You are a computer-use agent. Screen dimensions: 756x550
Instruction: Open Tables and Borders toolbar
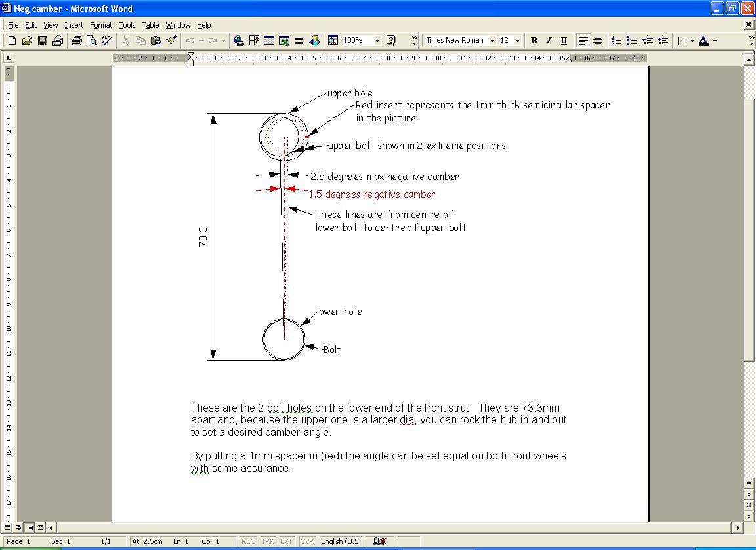pyautogui.click(x=254, y=41)
